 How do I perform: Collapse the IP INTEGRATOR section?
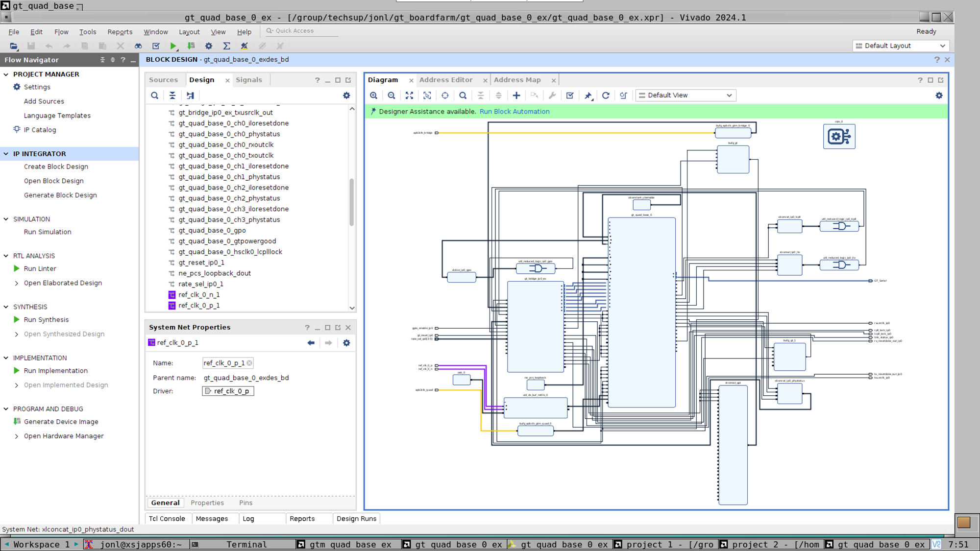pyautogui.click(x=6, y=154)
